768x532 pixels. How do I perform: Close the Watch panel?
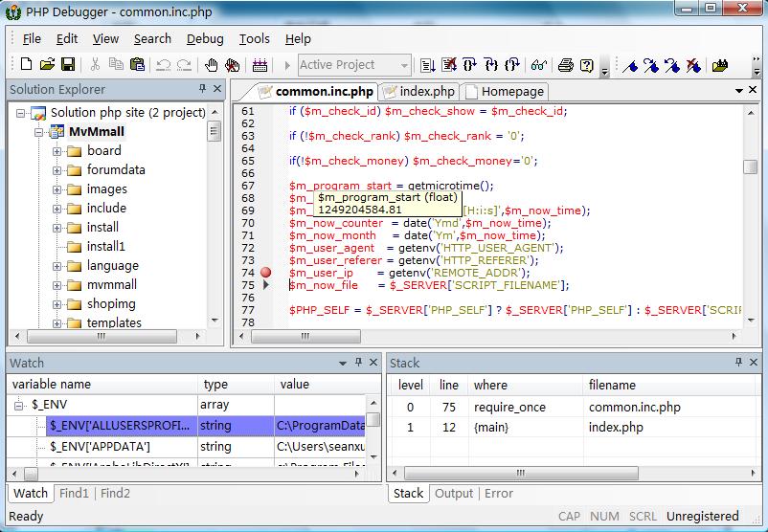click(x=373, y=363)
